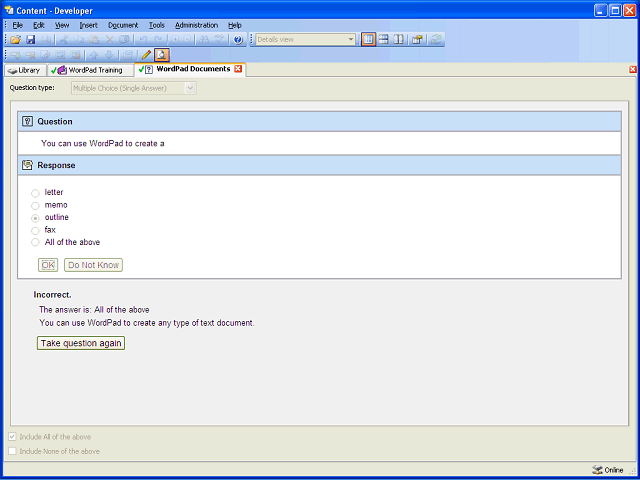Select the 'fax' radio option
The image size is (640, 480).
[x=36, y=231]
